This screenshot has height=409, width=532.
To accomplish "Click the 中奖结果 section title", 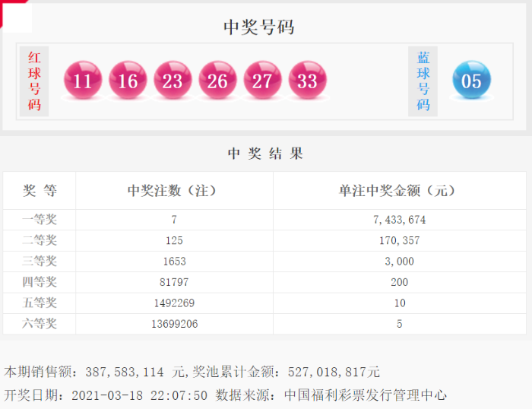I will coord(265,154).
